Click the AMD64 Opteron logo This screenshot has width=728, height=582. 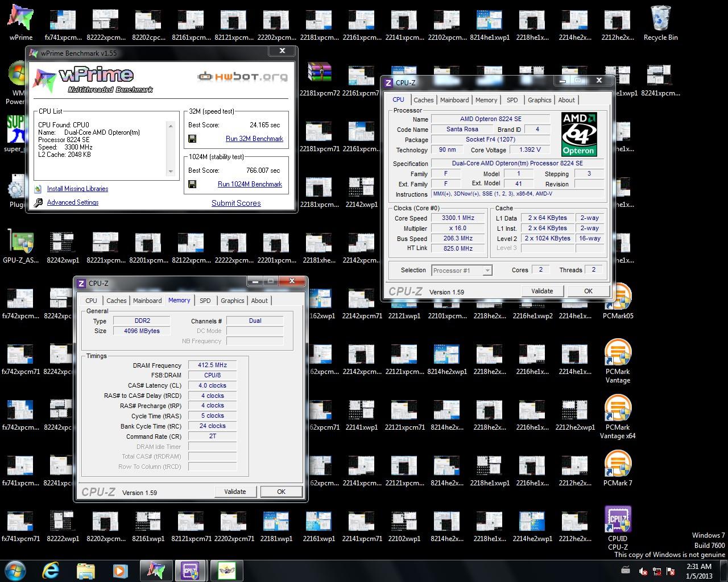click(x=578, y=134)
